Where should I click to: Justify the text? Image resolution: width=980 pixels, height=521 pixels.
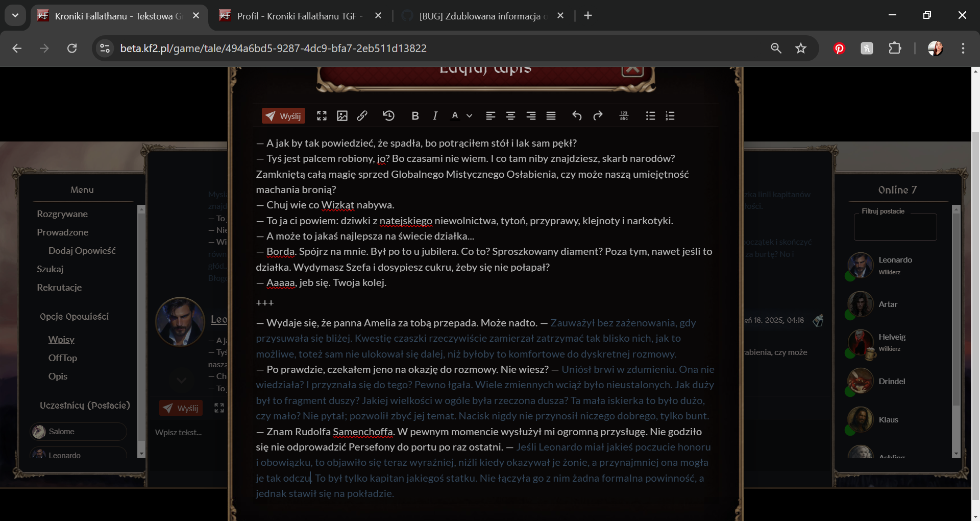[551, 116]
